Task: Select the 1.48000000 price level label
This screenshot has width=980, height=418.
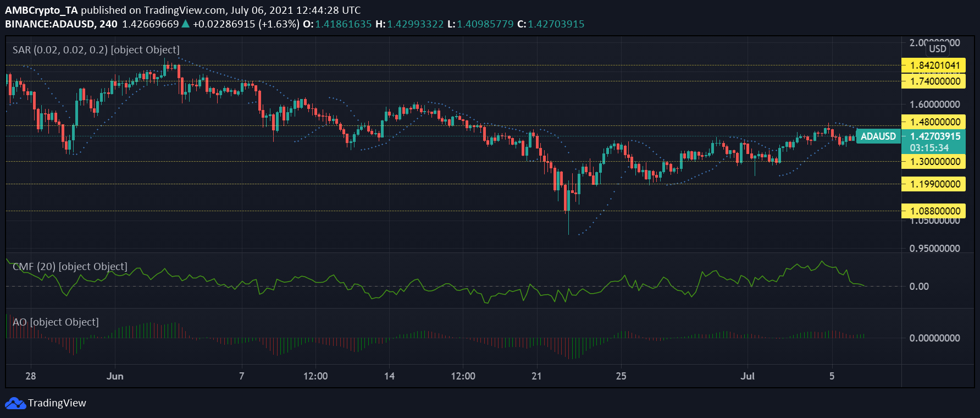Action: click(933, 122)
